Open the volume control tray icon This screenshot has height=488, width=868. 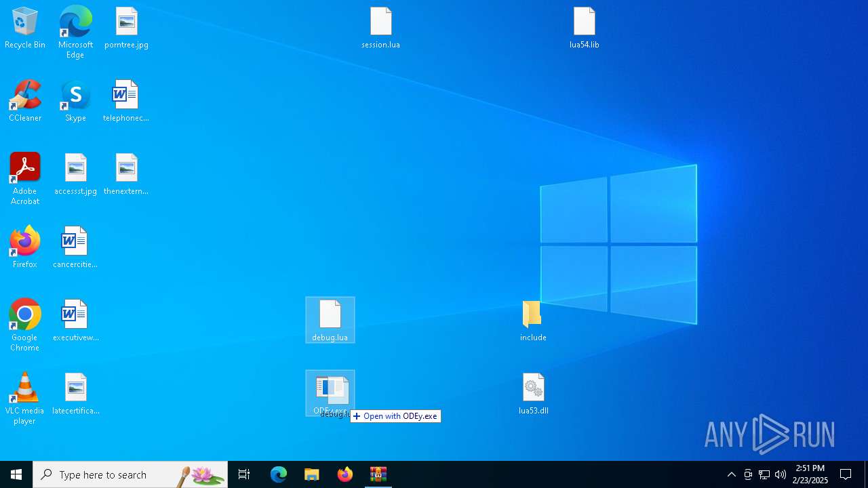point(781,474)
